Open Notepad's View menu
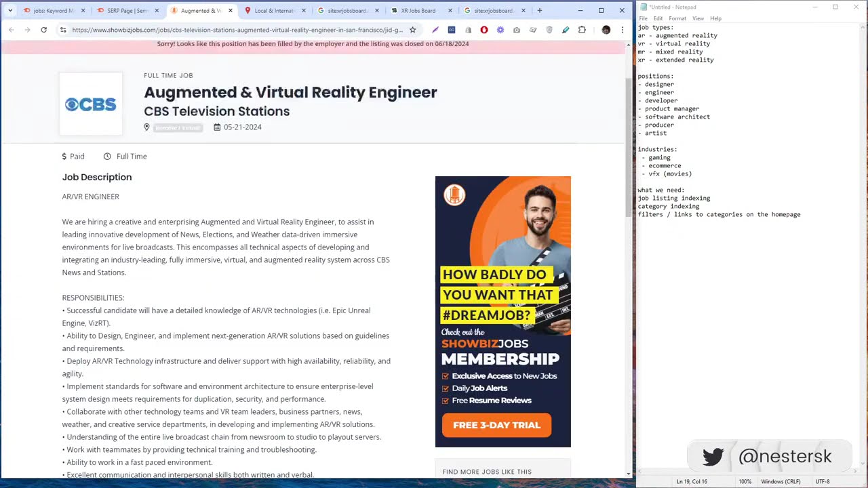Image resolution: width=868 pixels, height=488 pixels. pyautogui.click(x=698, y=18)
